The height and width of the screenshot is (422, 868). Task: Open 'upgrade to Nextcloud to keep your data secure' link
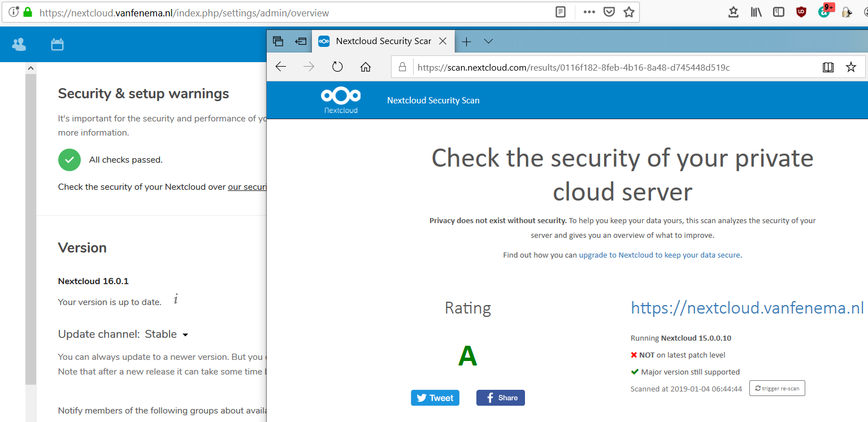point(659,255)
